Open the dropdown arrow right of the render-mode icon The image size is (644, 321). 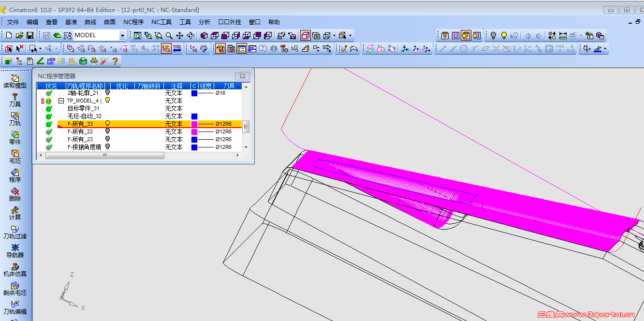[334, 35]
